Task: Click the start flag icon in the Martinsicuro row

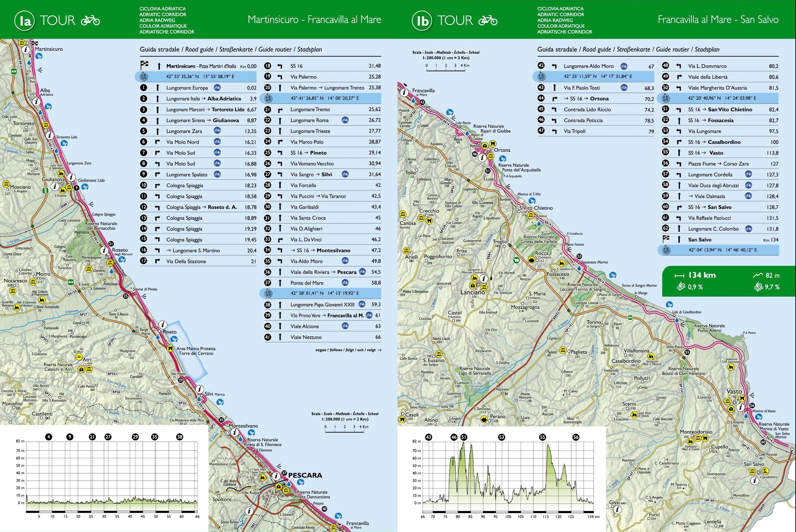Action: (x=145, y=65)
